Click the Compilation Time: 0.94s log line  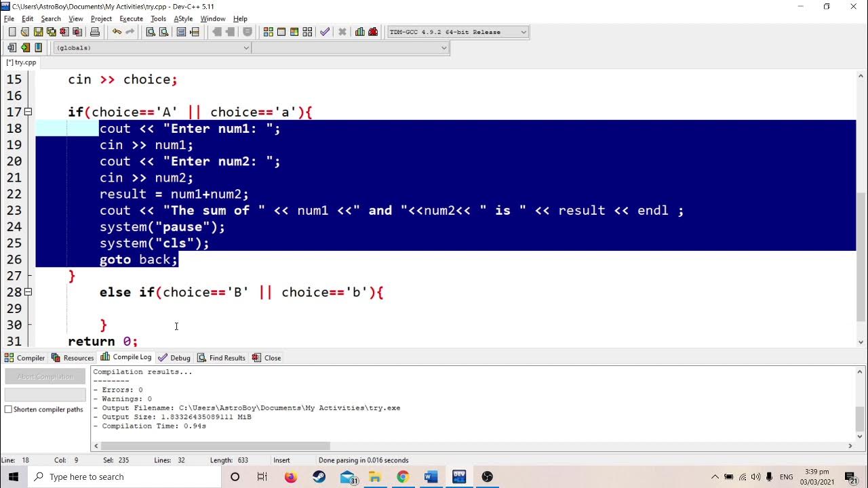pos(149,426)
